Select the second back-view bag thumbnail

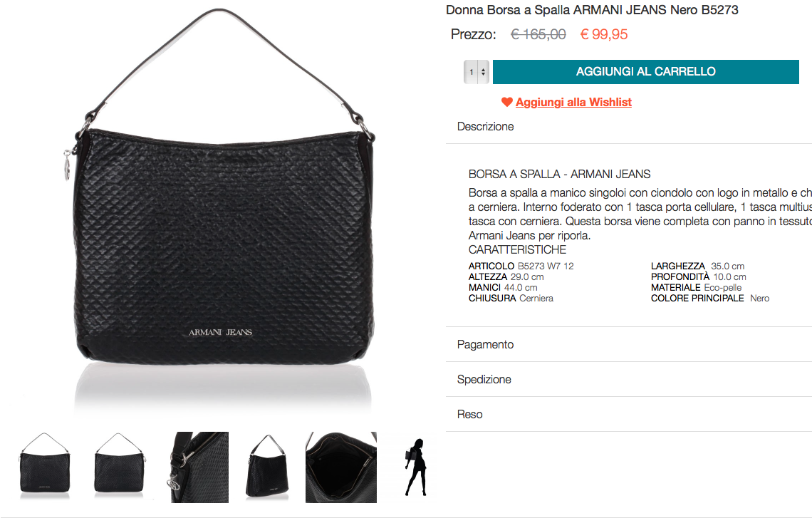[x=119, y=467]
